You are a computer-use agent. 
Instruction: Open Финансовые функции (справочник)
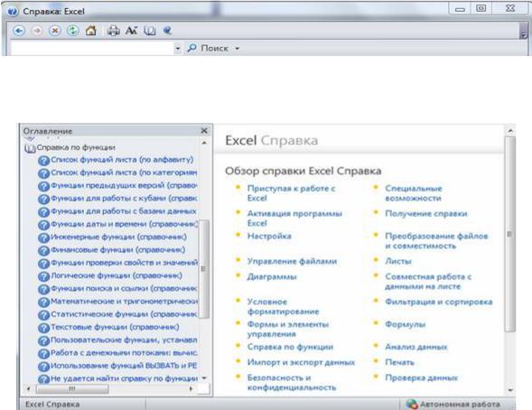coord(112,250)
